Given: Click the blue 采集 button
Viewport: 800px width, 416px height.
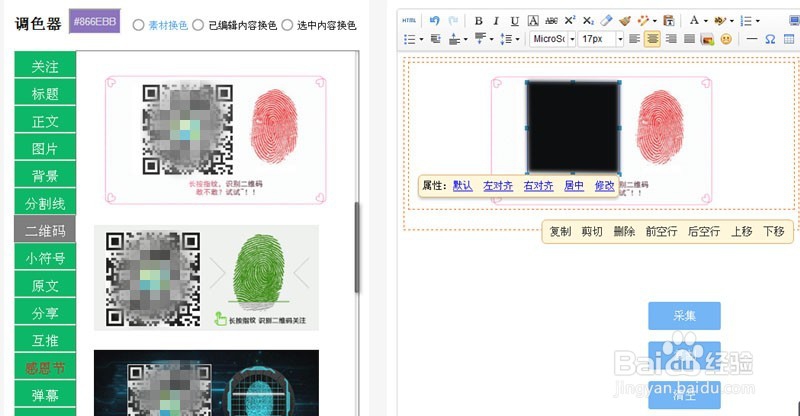Looking at the screenshot, I should pyautogui.click(x=684, y=316).
